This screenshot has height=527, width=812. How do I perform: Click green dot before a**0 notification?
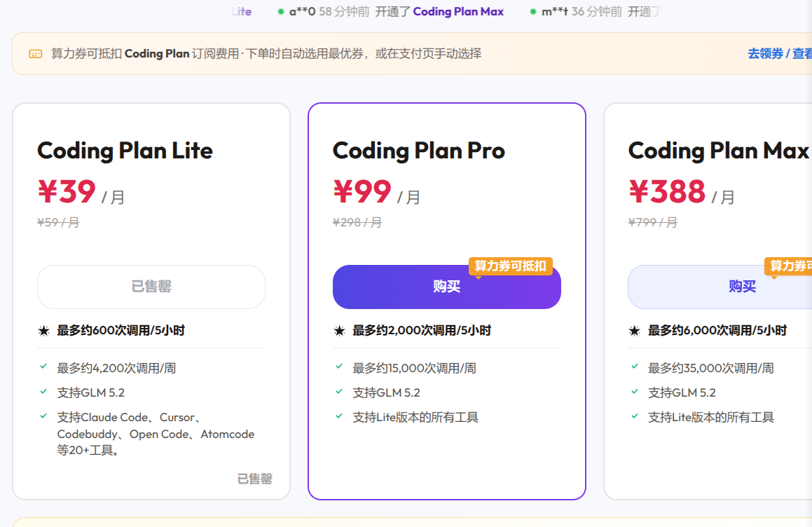click(x=281, y=11)
